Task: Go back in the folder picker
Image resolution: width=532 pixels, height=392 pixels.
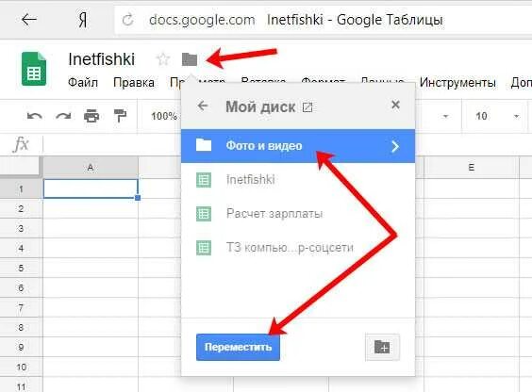Action: point(203,106)
